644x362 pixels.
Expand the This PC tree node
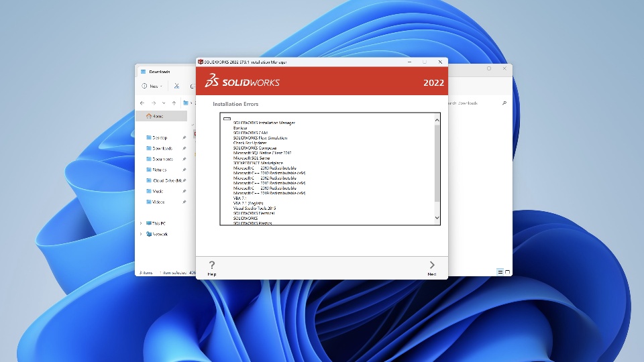141,223
